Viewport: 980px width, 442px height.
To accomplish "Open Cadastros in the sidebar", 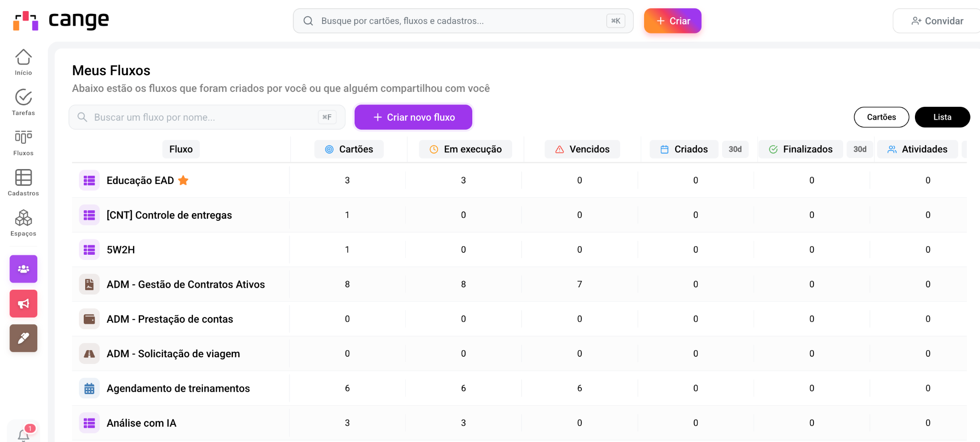I will click(x=23, y=183).
